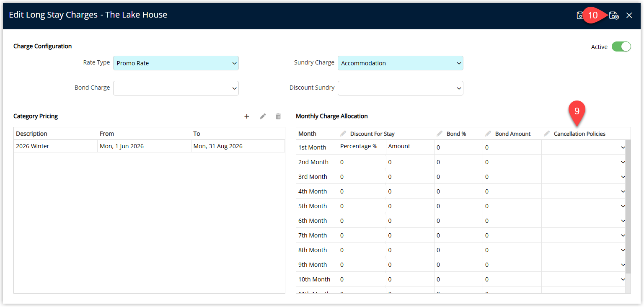Image resolution: width=644 pixels, height=307 pixels.
Task: Click pencil icon beside Cancellation Policies
Action: pyautogui.click(x=547, y=134)
